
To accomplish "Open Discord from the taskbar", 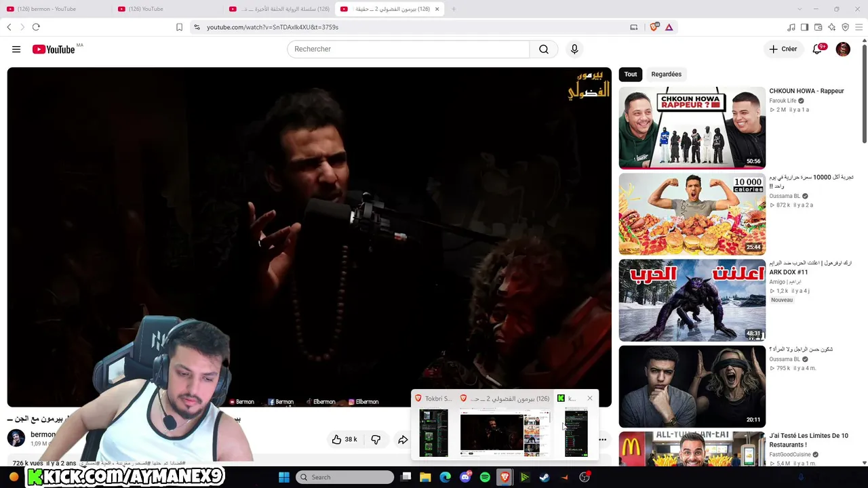I will click(465, 477).
